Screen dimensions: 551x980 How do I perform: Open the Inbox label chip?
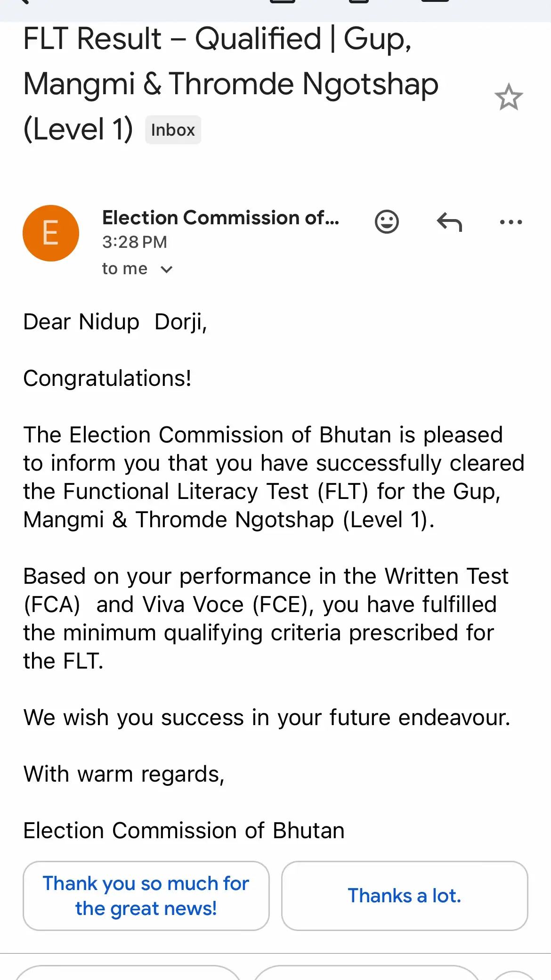tap(173, 130)
